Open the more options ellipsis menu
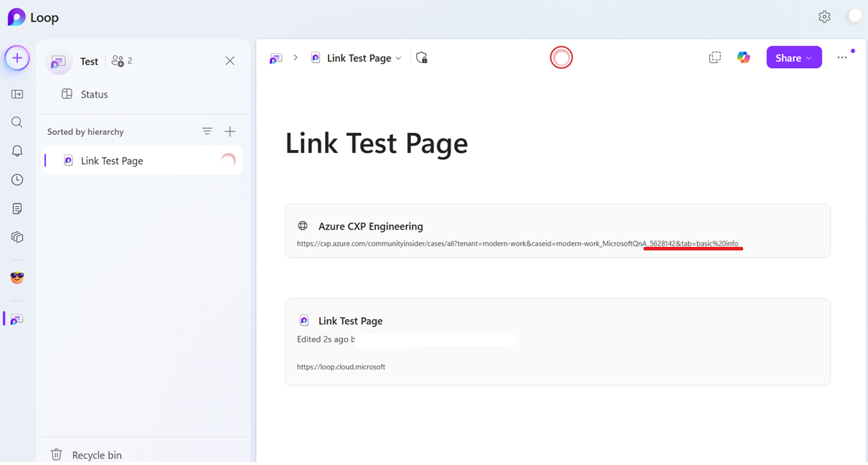Image resolution: width=868 pixels, height=465 pixels. pyautogui.click(x=842, y=57)
